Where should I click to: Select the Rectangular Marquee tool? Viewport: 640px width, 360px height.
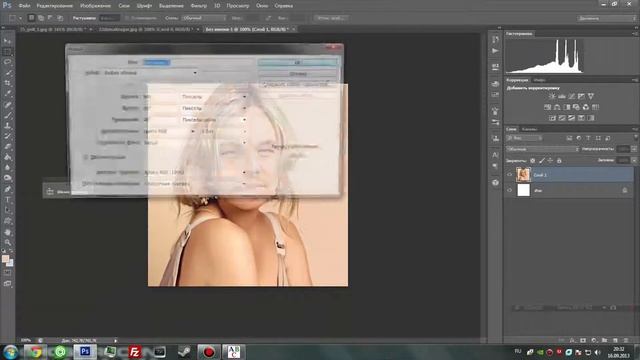click(7, 52)
